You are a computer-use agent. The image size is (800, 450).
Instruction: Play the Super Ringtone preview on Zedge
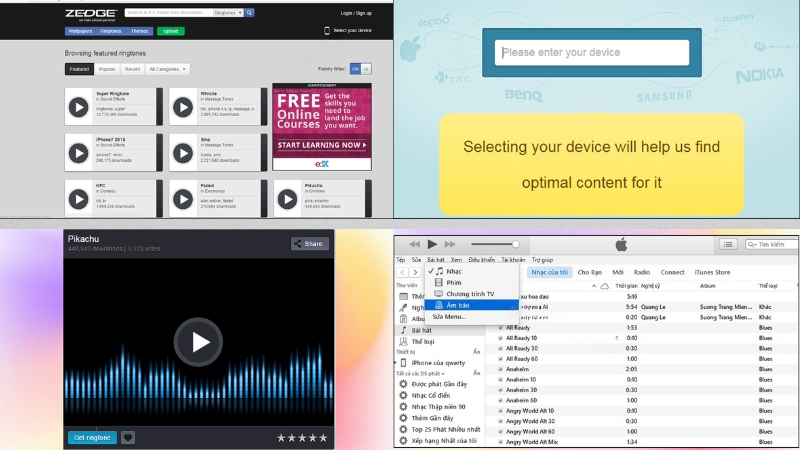coord(79,107)
